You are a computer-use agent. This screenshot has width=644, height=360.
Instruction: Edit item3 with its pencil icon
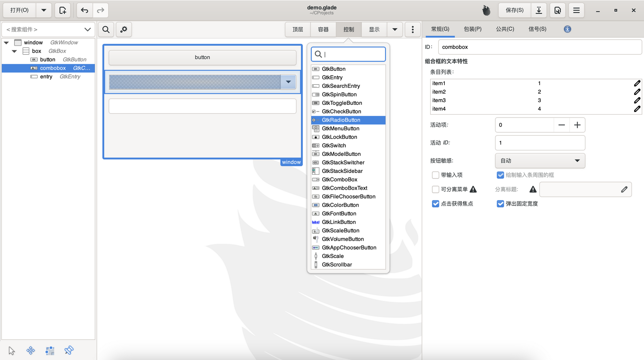click(637, 100)
